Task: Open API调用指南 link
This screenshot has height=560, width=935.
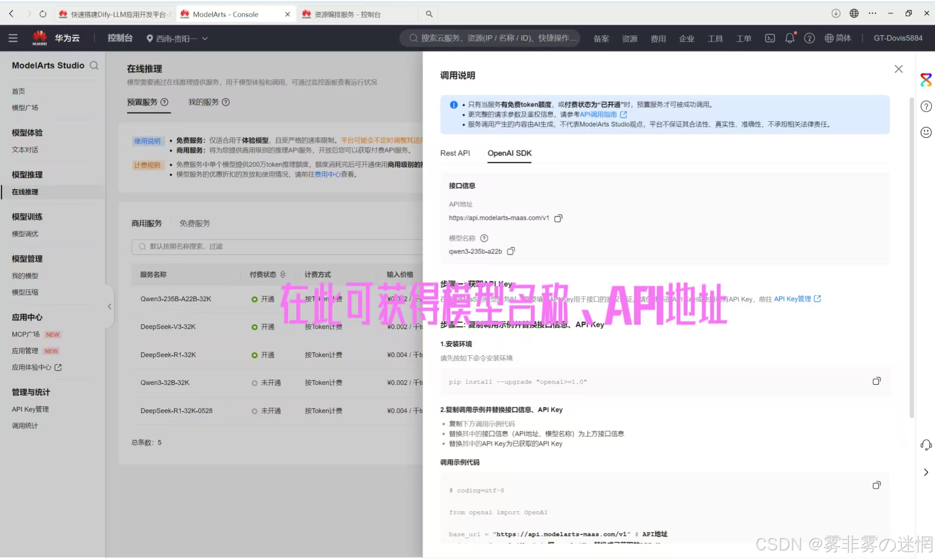Action: click(x=603, y=114)
